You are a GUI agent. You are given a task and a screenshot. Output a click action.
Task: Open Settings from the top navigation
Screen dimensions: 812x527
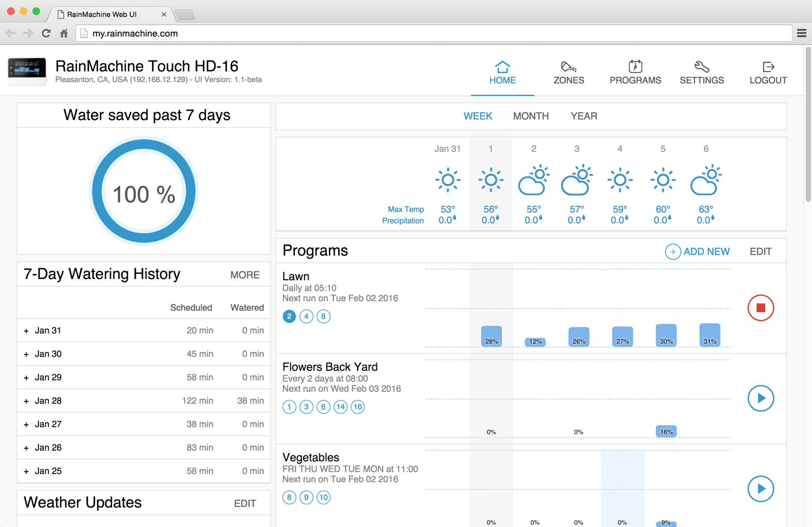[702, 73]
